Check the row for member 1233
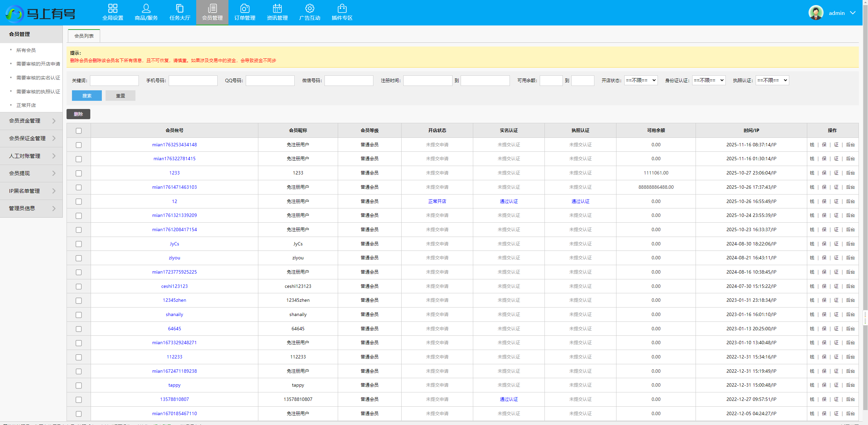This screenshot has width=868, height=425. (x=79, y=173)
